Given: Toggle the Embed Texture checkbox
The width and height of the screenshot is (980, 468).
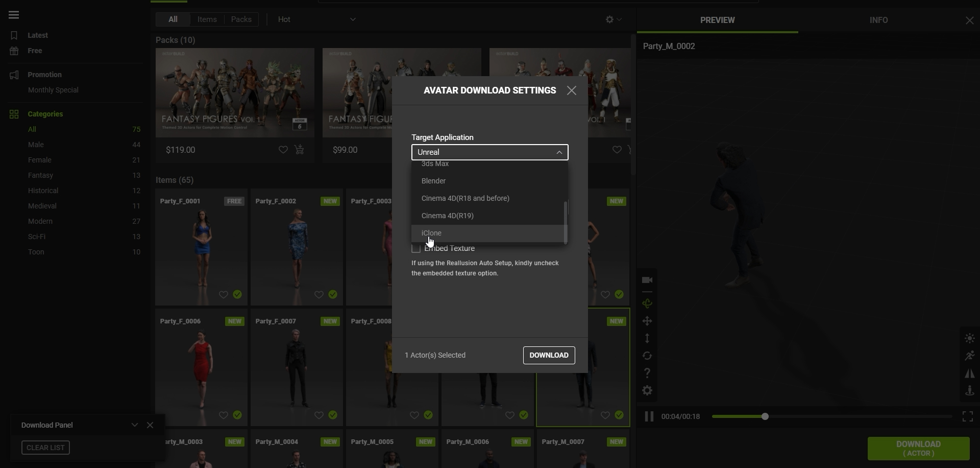Looking at the screenshot, I should point(416,248).
